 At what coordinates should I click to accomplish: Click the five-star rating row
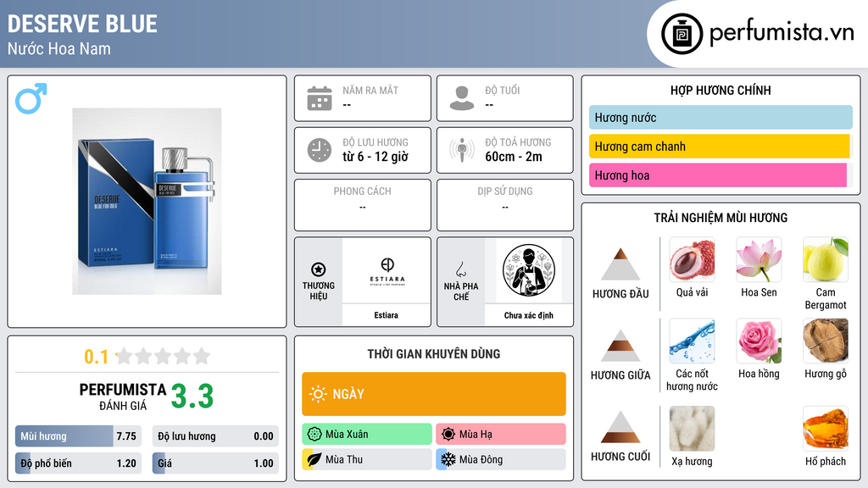pos(163,356)
